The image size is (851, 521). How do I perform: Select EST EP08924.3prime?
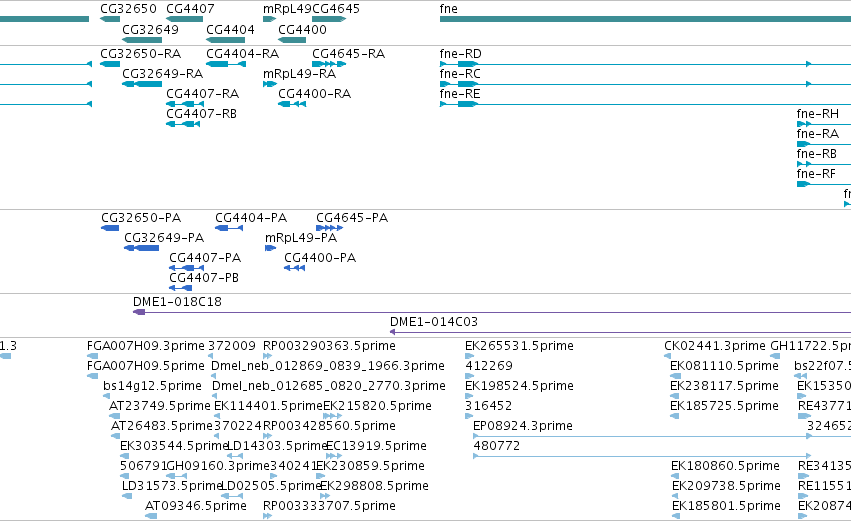coord(523,426)
